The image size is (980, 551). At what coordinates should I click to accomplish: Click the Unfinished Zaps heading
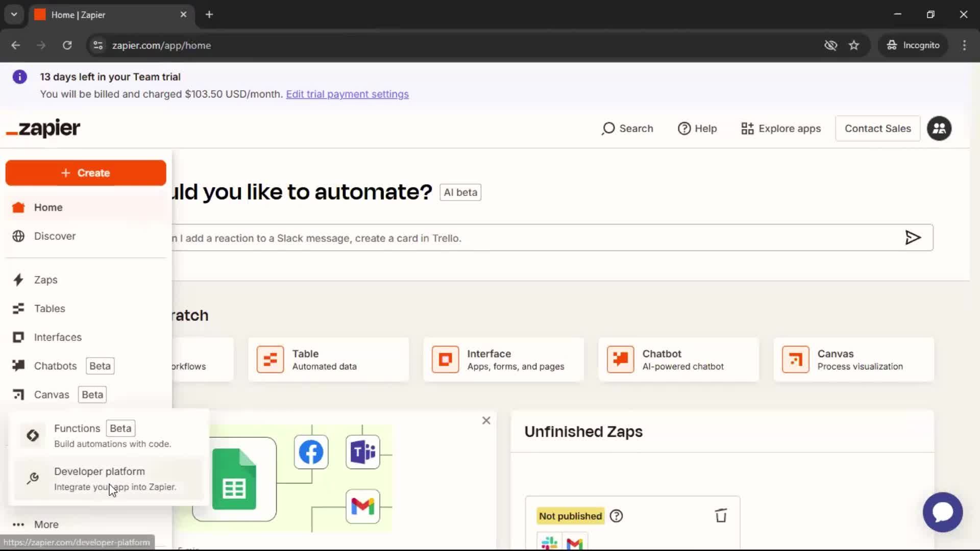(583, 432)
